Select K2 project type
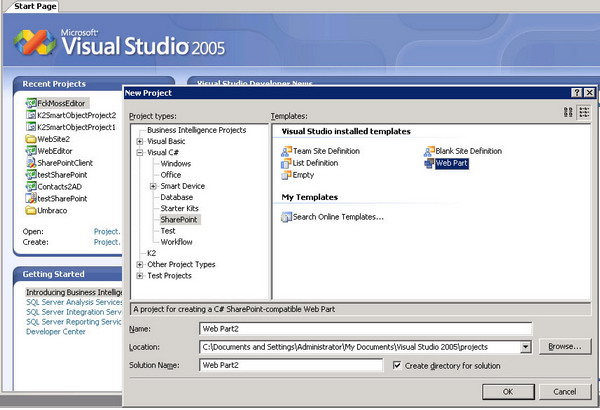The image size is (600, 410). tap(152, 253)
